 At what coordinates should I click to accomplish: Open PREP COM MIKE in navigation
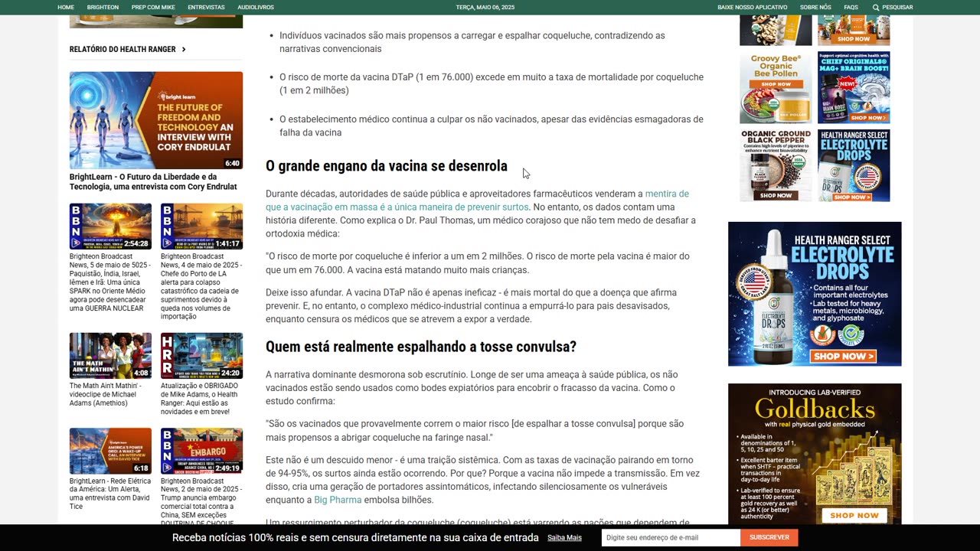click(153, 7)
